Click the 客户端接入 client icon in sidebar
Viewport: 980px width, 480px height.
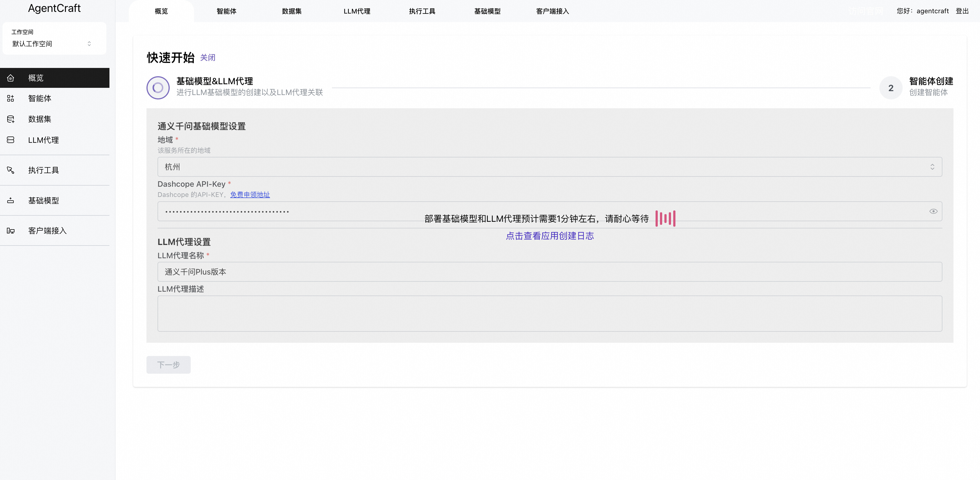pos(11,231)
